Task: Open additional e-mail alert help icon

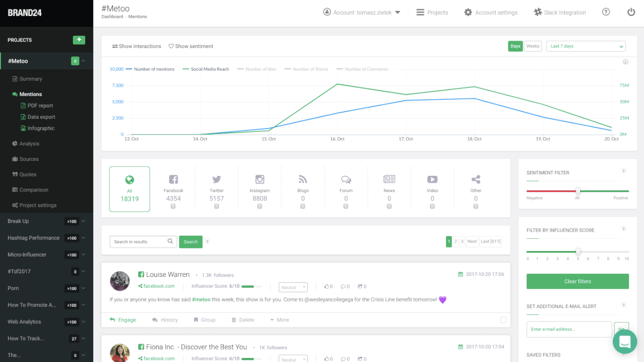Action: 624,305
